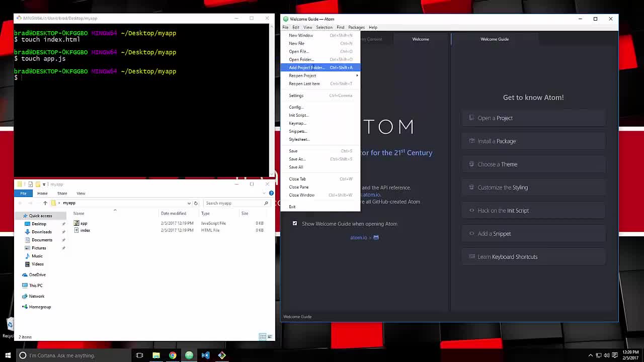Expand Learn Keyboard Shortcuts card

click(533, 257)
